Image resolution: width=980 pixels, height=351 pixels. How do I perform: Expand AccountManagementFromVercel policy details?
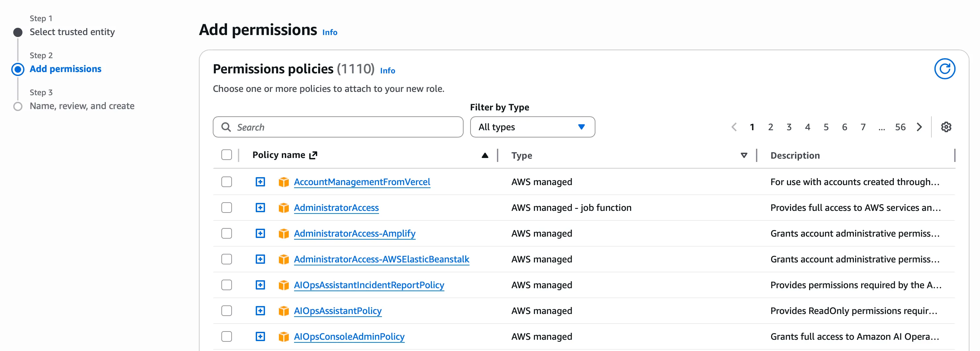pyautogui.click(x=260, y=182)
